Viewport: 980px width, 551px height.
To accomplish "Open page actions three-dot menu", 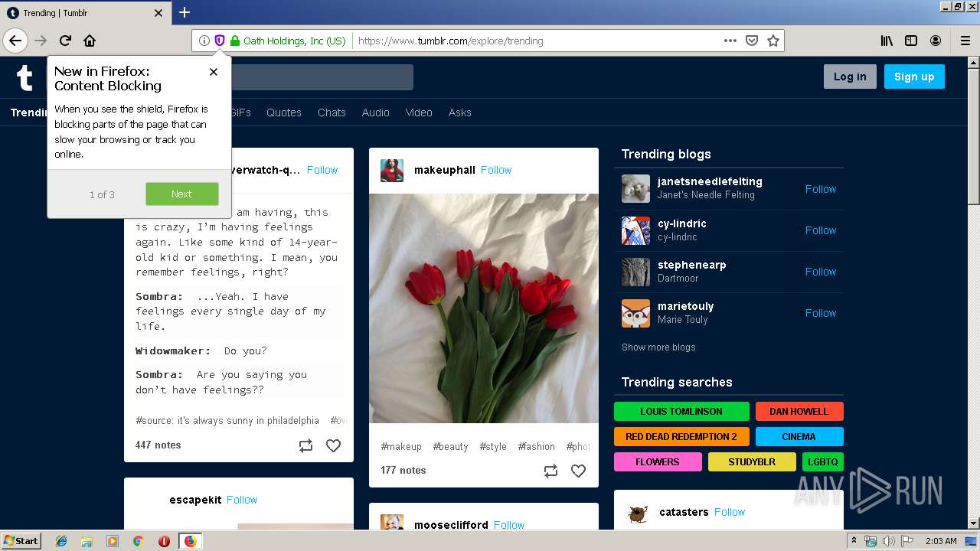I will (730, 41).
